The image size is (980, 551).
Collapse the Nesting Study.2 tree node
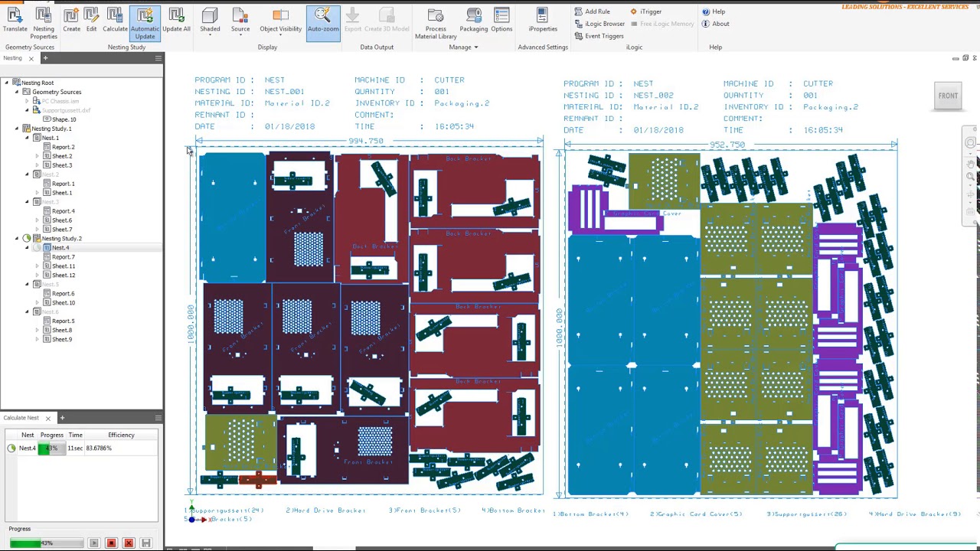17,239
